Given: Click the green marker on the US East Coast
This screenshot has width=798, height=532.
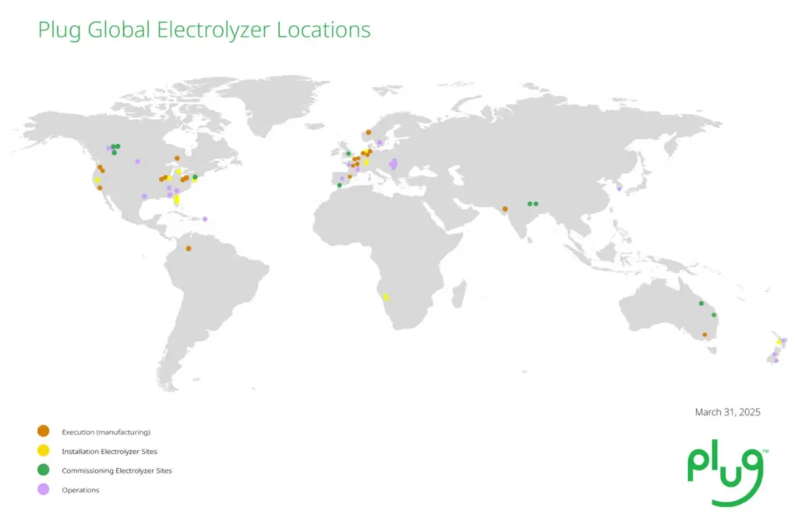Looking at the screenshot, I should (195, 178).
